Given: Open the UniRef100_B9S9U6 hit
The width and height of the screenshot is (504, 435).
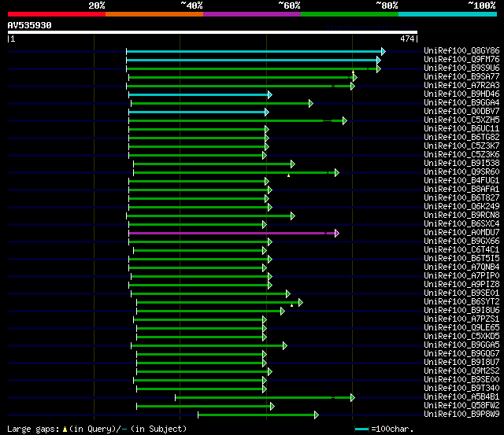Looking at the screenshot, I should 461,68.
